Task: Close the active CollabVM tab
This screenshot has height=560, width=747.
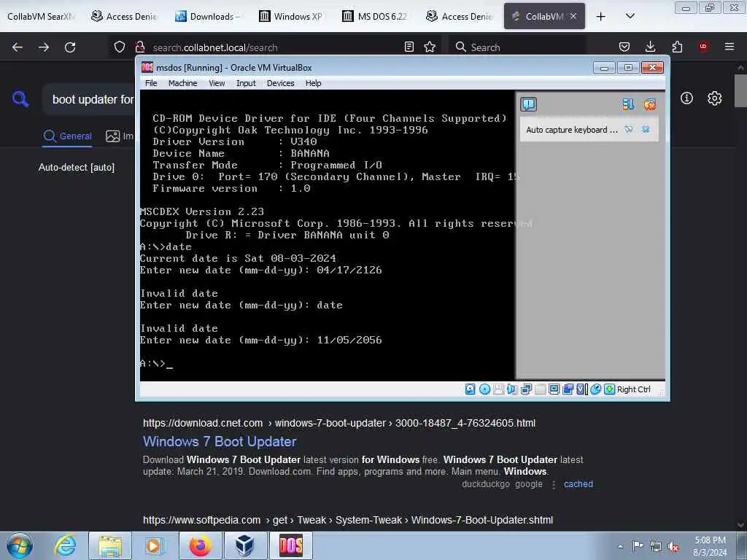Action: tap(573, 16)
